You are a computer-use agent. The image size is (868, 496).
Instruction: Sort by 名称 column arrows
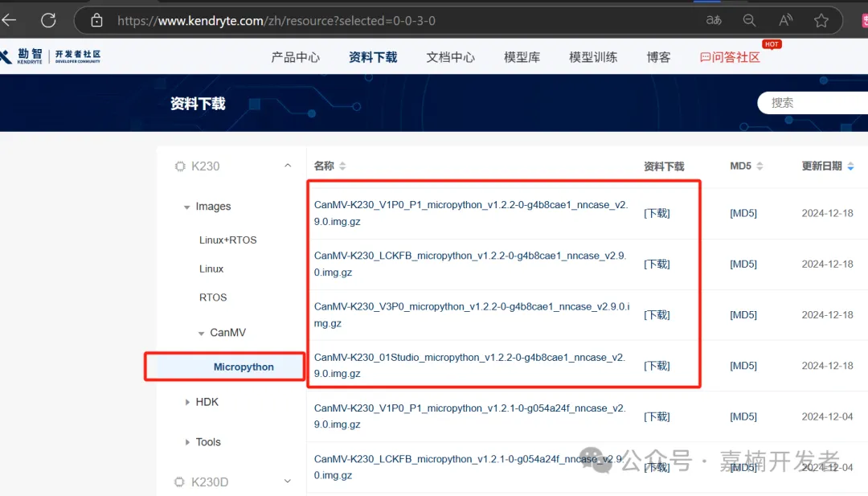(342, 166)
